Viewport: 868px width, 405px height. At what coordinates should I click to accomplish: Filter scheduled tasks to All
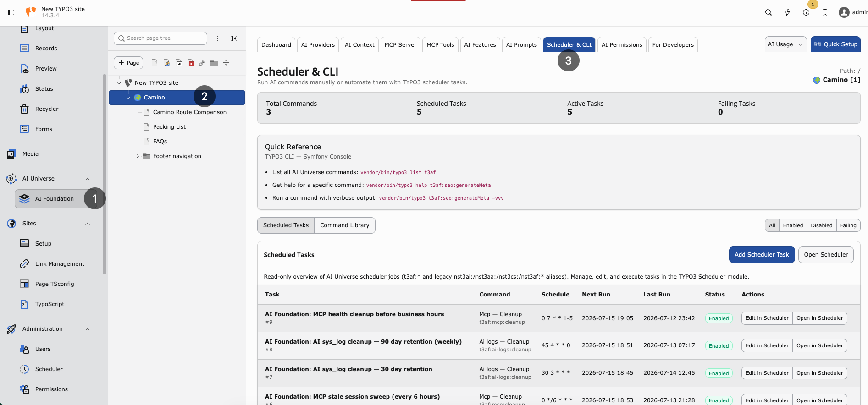[772, 225]
